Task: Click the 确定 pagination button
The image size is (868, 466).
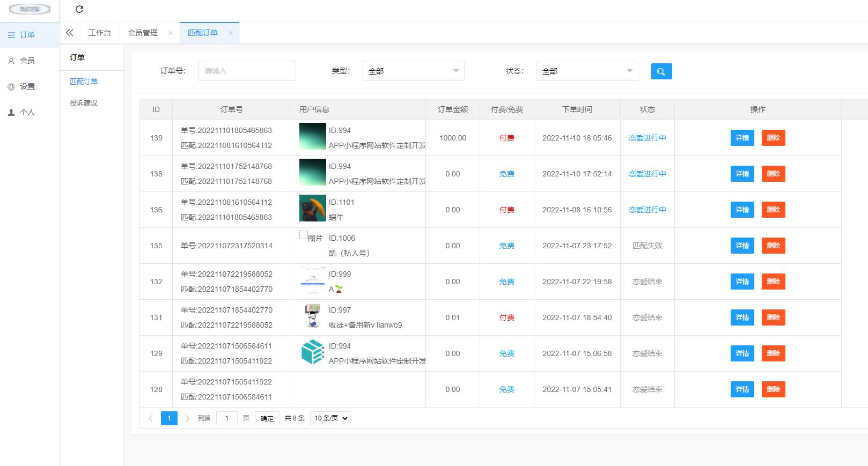Action: (267, 418)
